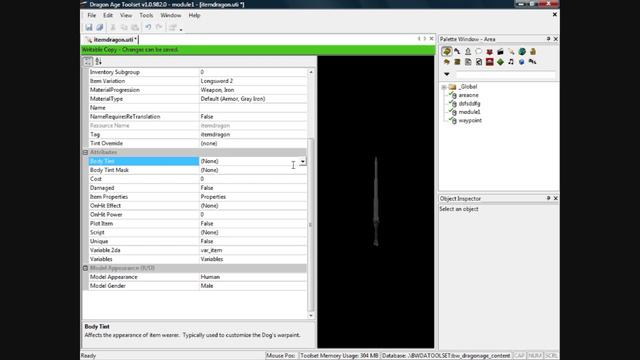The image size is (640, 360).
Task: Select the golden merchant palette icon
Action: (533, 51)
